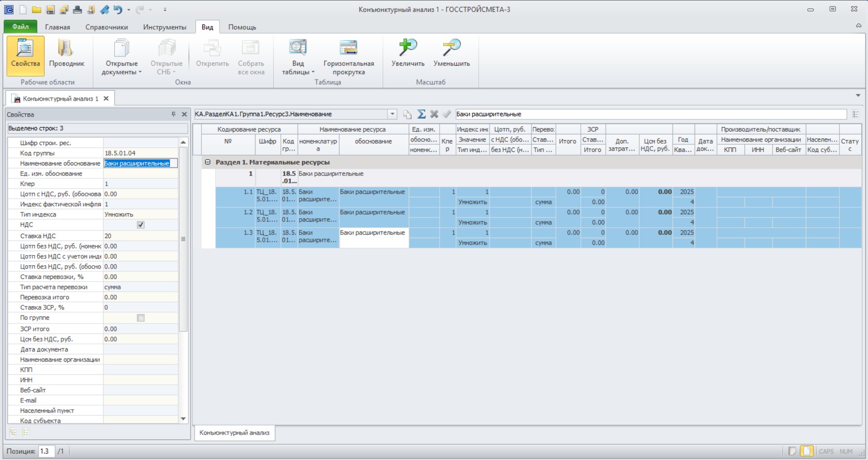868x460 pixels.
Task: Open the Файл menu button
Action: click(20, 27)
